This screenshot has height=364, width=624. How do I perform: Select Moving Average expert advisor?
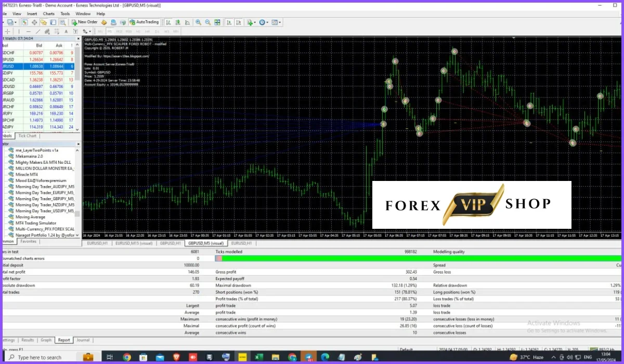coord(30,217)
